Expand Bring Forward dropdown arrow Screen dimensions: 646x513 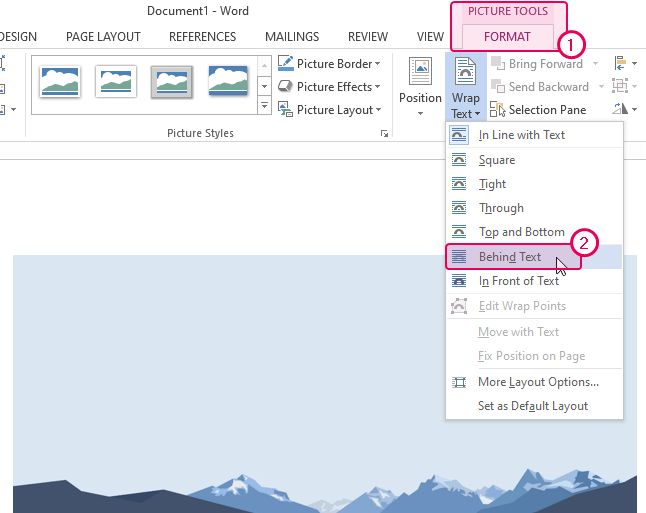click(x=595, y=64)
